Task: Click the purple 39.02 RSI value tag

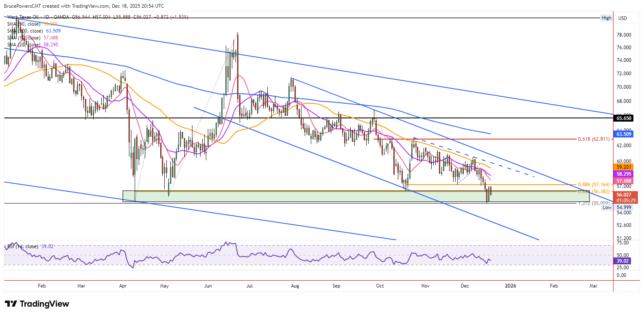Action: [x=622, y=261]
